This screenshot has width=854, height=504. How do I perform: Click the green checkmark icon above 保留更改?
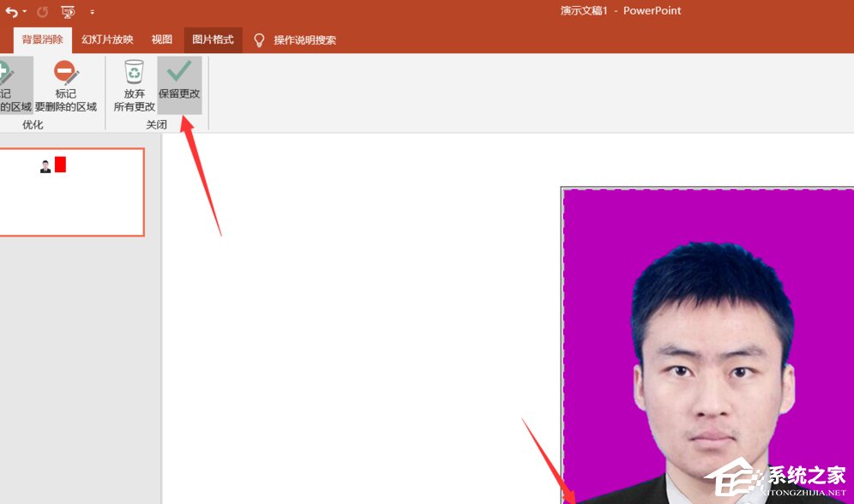(x=178, y=70)
